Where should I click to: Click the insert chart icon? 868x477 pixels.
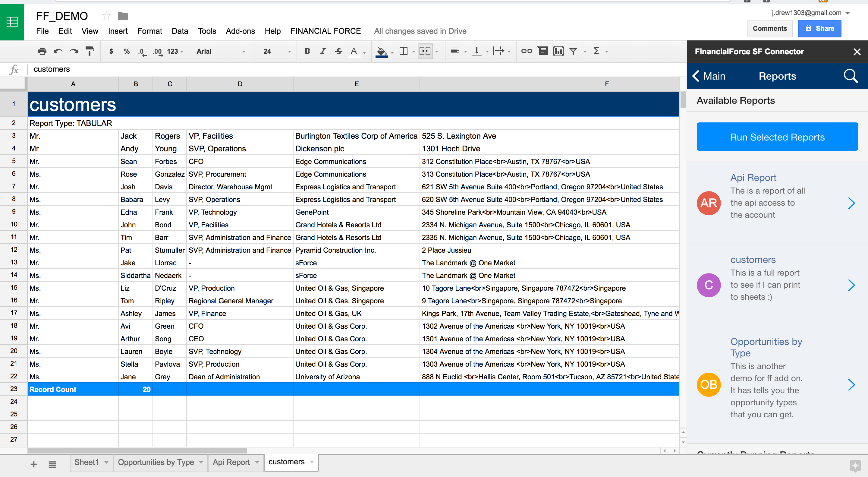(558, 51)
